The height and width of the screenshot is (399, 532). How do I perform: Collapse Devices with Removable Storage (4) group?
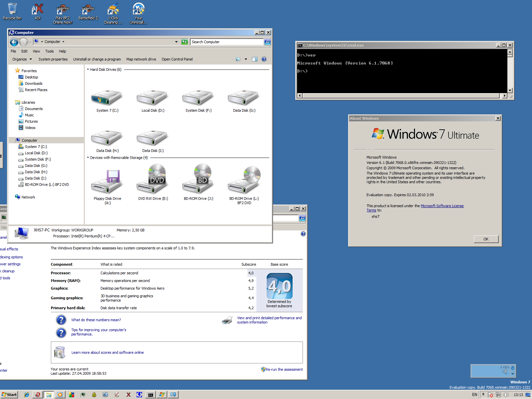[88, 158]
